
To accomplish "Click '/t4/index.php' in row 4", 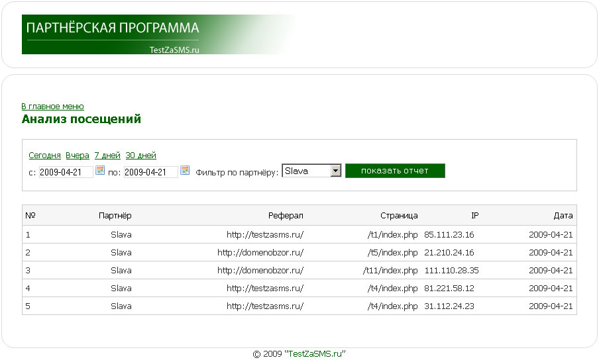I will pyautogui.click(x=392, y=288).
